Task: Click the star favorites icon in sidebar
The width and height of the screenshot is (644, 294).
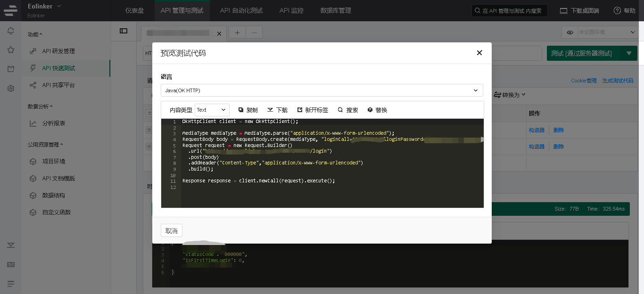Action: point(11,50)
